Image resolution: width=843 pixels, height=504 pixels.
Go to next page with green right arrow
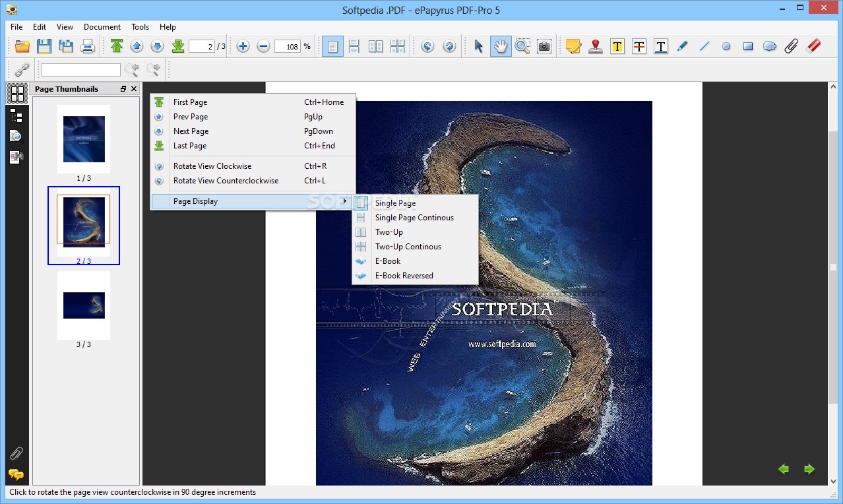pyautogui.click(x=809, y=469)
